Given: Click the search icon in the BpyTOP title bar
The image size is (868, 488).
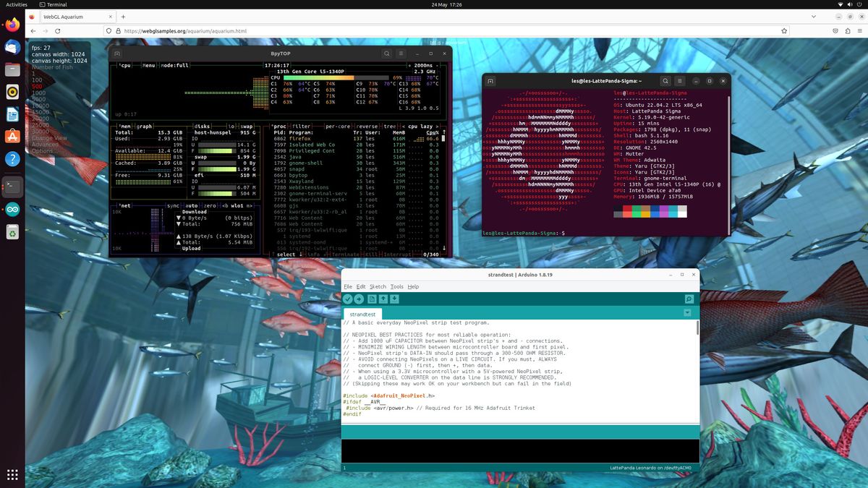Looking at the screenshot, I should (387, 53).
